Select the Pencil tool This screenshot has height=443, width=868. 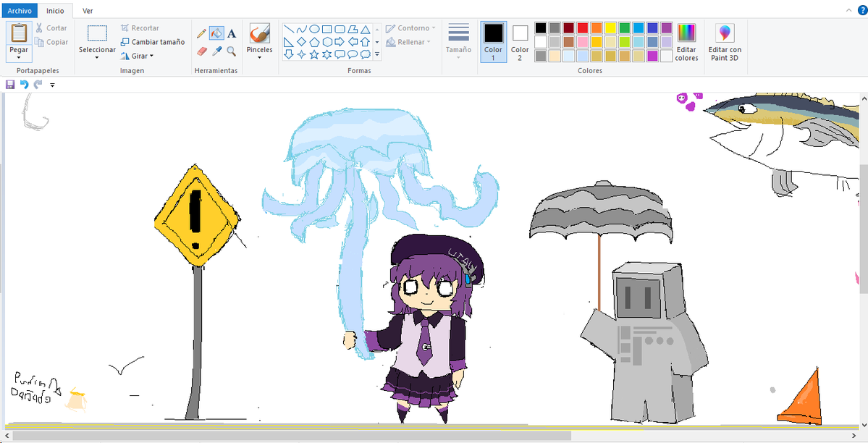201,34
